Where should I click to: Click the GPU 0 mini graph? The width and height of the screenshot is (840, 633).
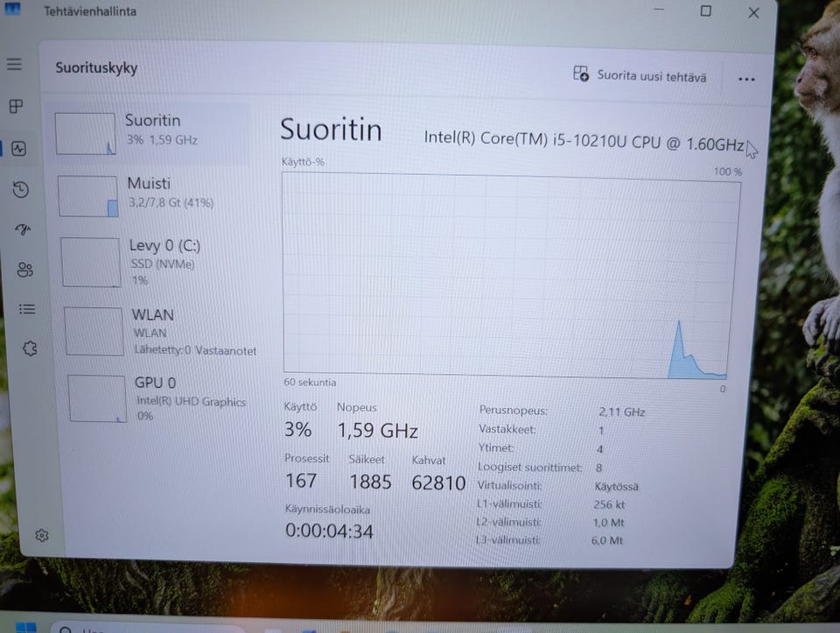(x=97, y=398)
